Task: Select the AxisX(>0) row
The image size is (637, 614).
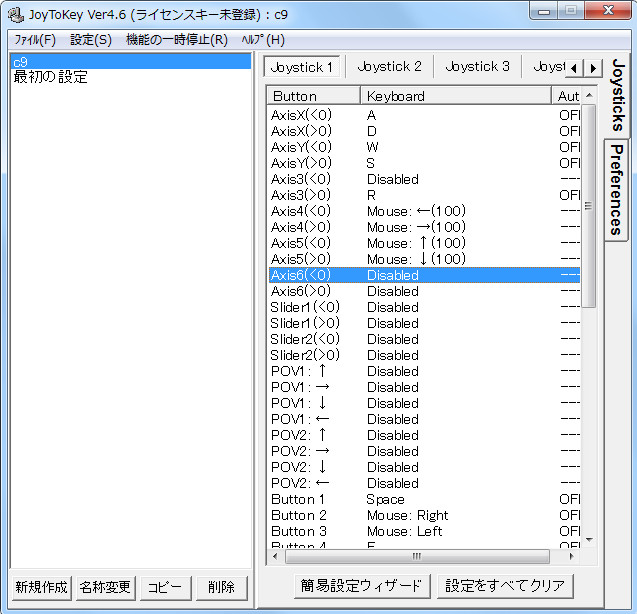Action: (x=425, y=131)
